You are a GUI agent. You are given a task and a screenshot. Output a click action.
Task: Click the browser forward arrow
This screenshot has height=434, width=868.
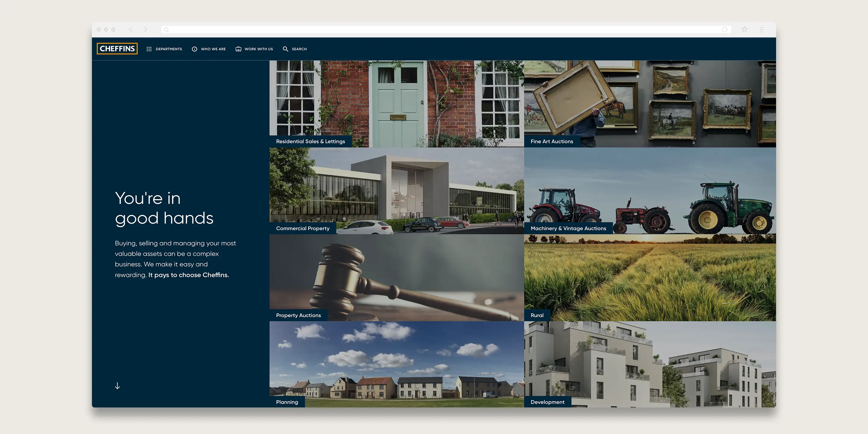coord(146,30)
